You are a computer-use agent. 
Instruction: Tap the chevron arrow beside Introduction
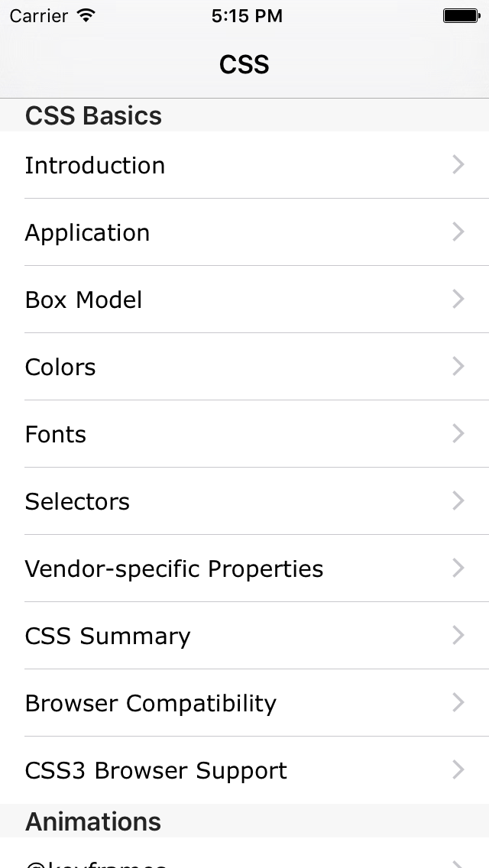tap(458, 164)
